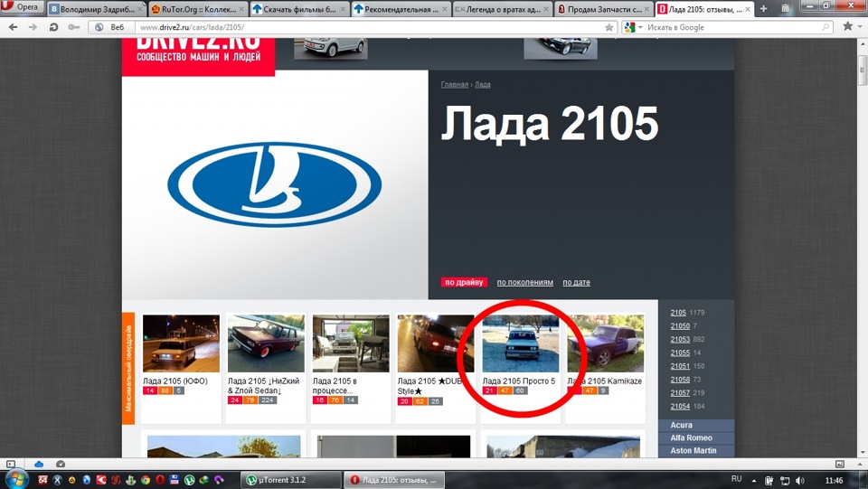The width and height of the screenshot is (868, 489).
Task: Open the password wand key icon
Action: 73,27
